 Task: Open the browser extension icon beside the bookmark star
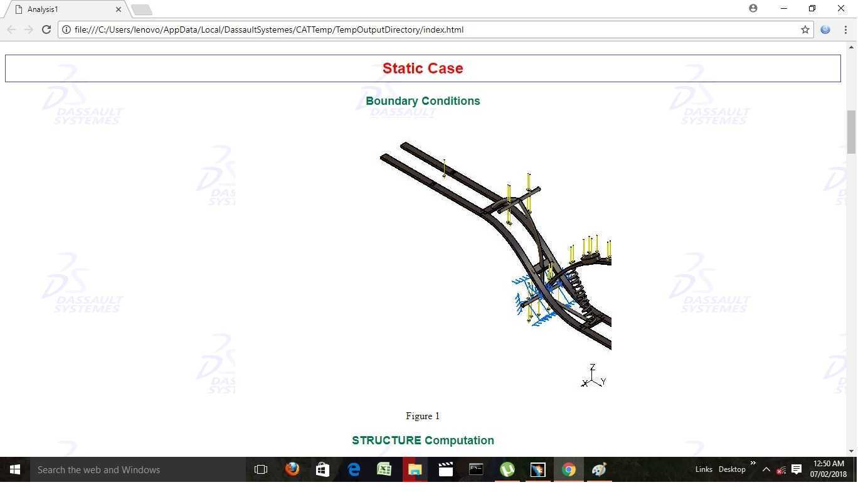click(825, 29)
